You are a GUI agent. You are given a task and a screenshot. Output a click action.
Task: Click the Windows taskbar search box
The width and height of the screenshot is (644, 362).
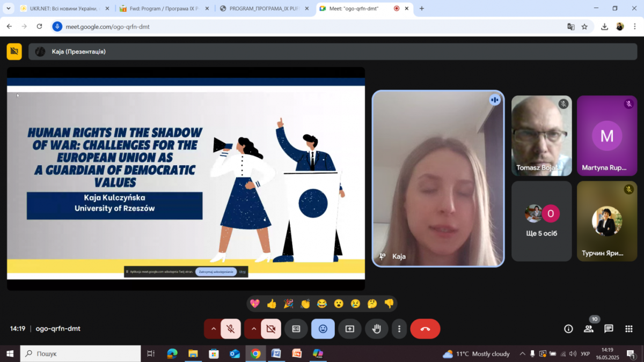point(80,353)
